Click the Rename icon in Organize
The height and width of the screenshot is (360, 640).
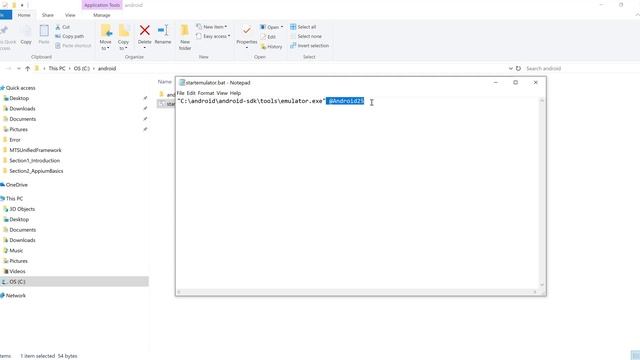pos(163,30)
